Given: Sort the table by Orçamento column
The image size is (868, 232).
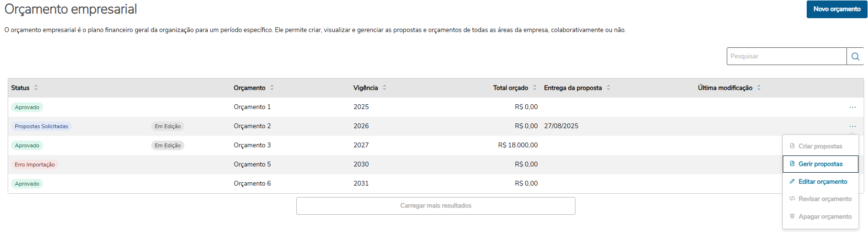Looking at the screenshot, I should pyautogui.click(x=272, y=88).
